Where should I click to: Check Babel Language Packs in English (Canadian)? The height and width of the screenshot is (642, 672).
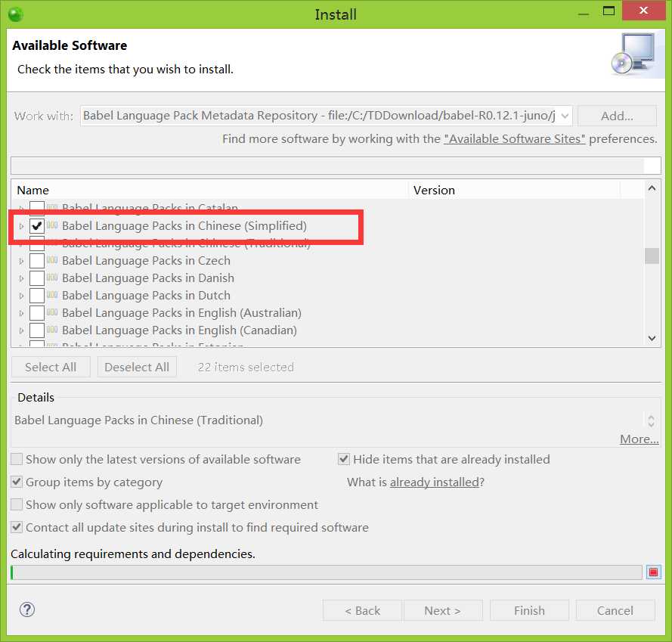[37, 330]
